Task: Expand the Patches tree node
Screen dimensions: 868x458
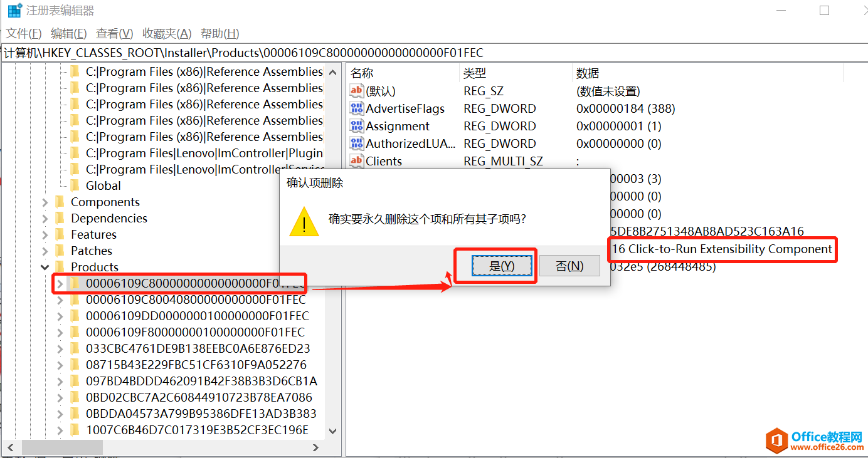Action: [x=45, y=251]
